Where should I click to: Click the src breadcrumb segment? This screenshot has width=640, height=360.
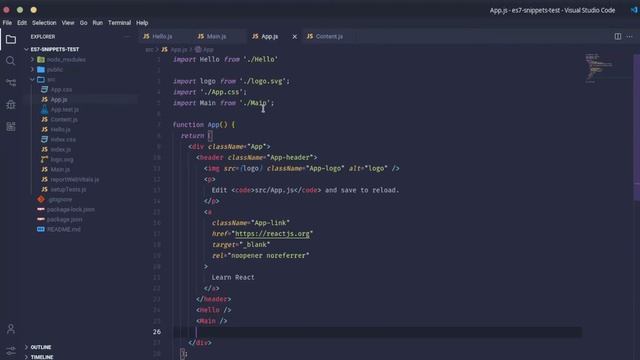coord(149,50)
